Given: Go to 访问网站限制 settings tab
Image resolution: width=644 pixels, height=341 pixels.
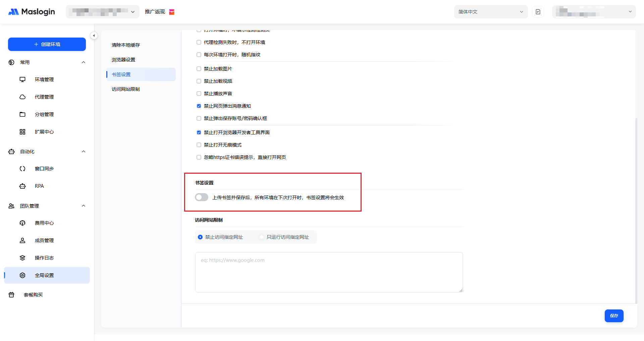Looking at the screenshot, I should click(x=126, y=89).
